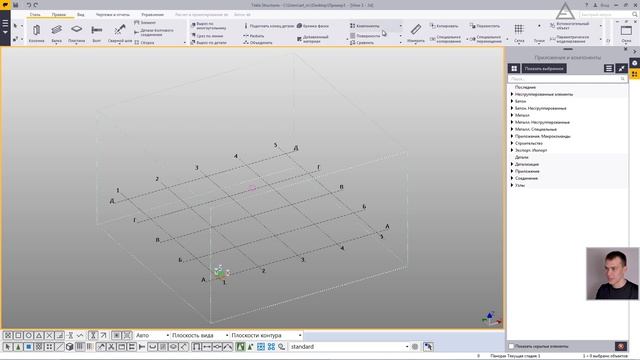Screen dimensions: 640x360
Task: Click the save icon in title bar
Action: pyautogui.click(x=16, y=5)
